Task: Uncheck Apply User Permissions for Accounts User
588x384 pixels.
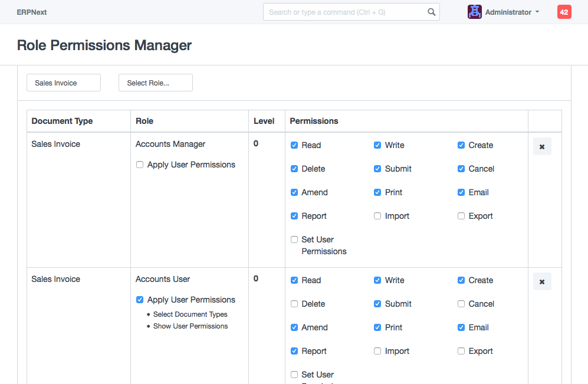Action: click(x=140, y=300)
